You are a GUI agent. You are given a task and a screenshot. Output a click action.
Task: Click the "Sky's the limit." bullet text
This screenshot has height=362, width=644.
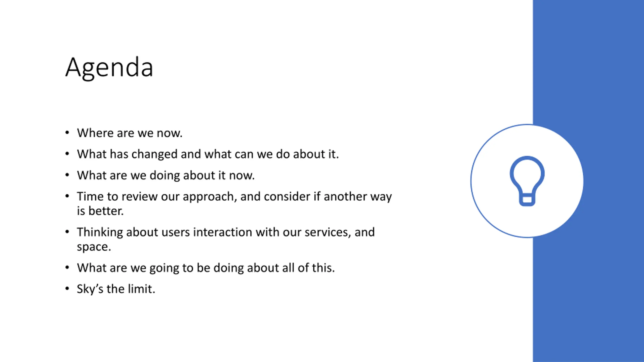coord(116,289)
